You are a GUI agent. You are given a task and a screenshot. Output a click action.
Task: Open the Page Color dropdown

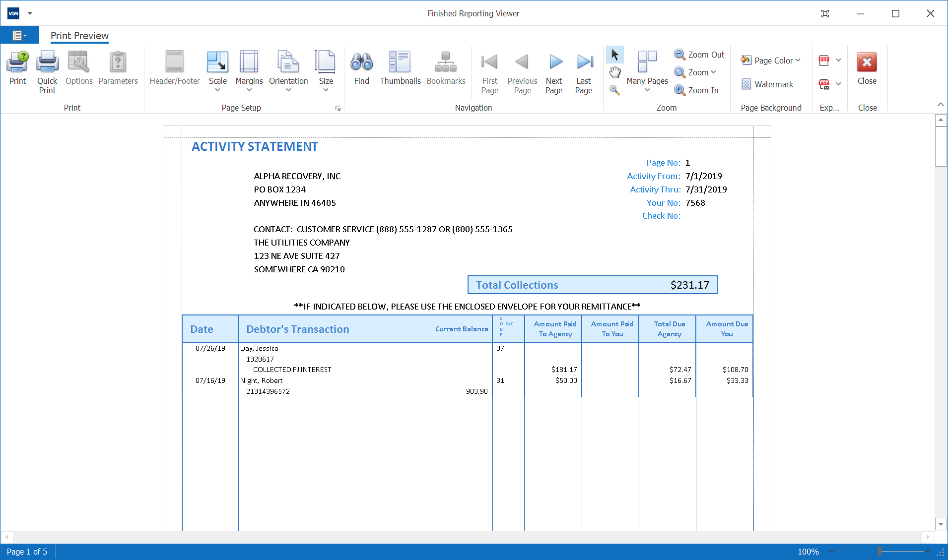point(770,61)
